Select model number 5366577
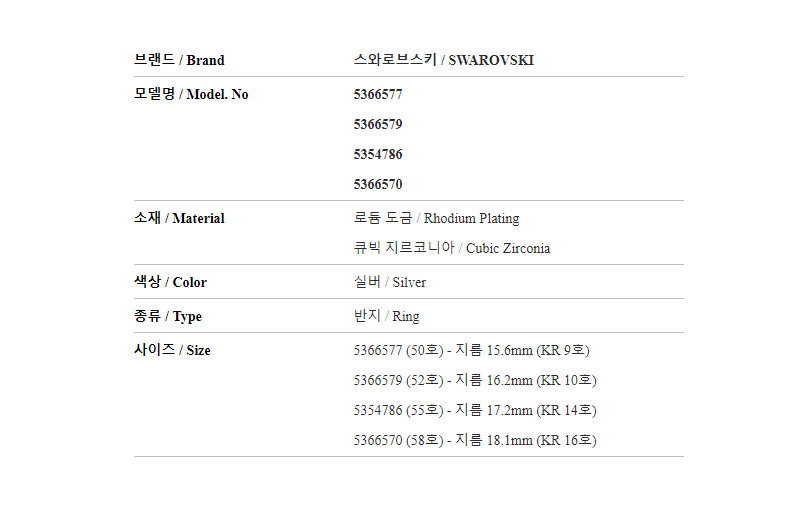 click(378, 94)
